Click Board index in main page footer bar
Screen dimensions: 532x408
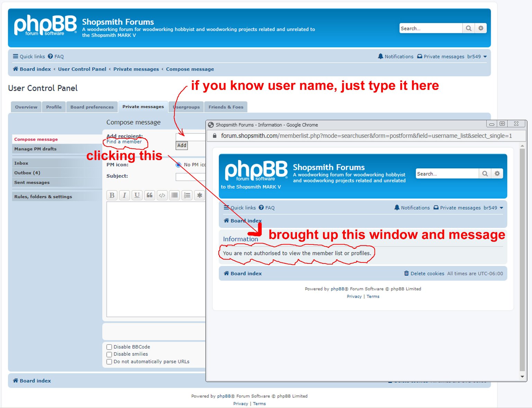tap(32, 381)
